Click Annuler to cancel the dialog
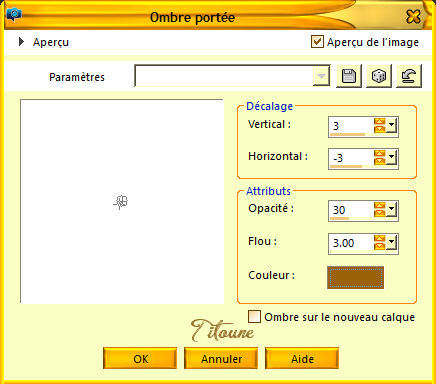 coord(221,358)
